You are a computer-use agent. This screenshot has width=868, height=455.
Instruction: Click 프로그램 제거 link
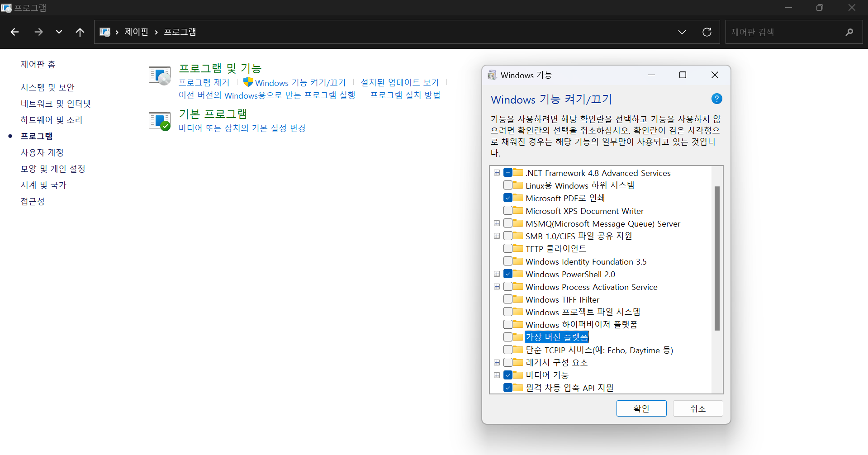coord(204,82)
